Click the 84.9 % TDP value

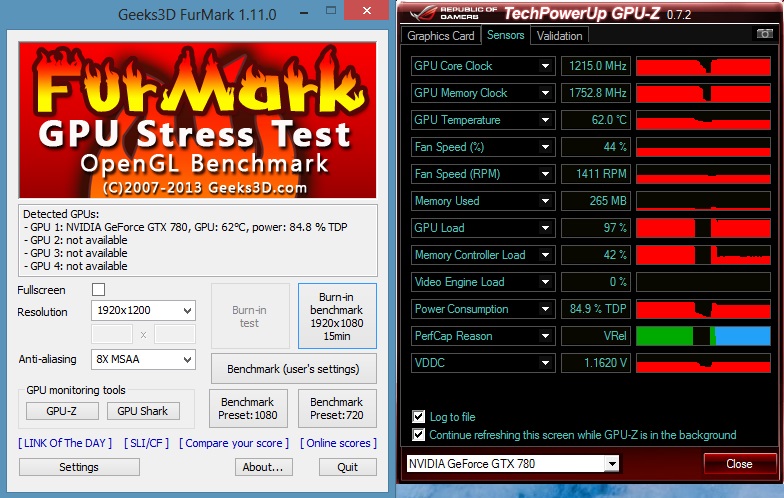596,309
